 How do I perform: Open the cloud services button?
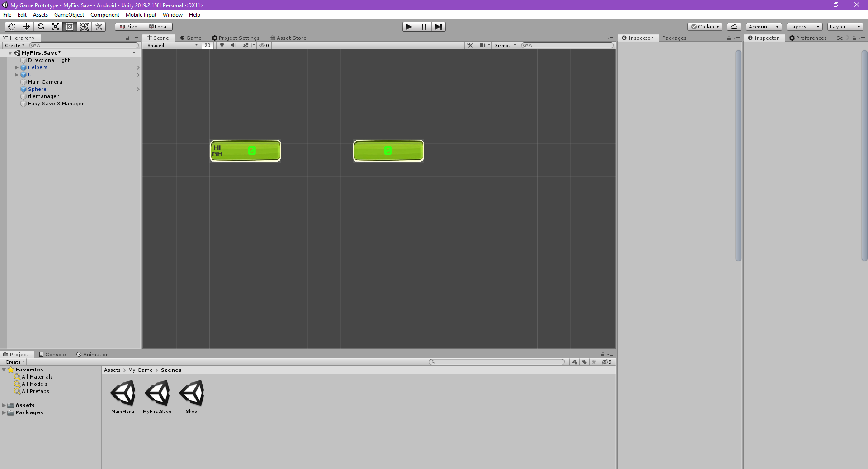[734, 27]
